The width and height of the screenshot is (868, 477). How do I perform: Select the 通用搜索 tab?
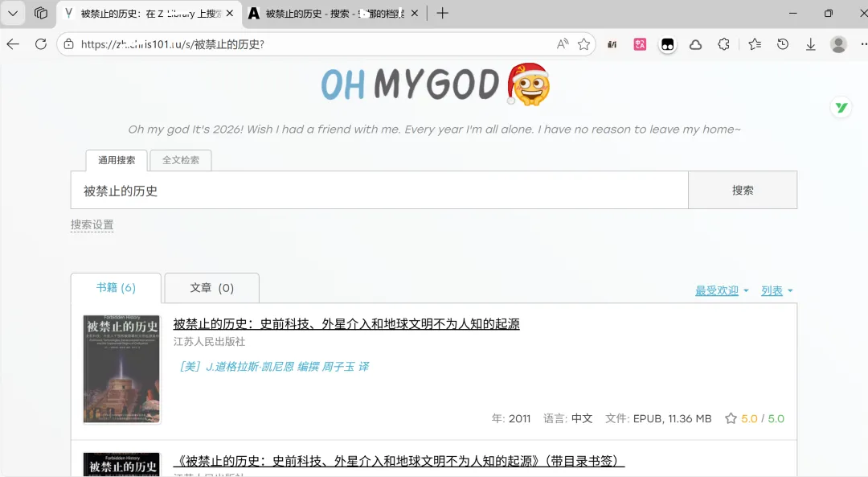click(x=117, y=160)
